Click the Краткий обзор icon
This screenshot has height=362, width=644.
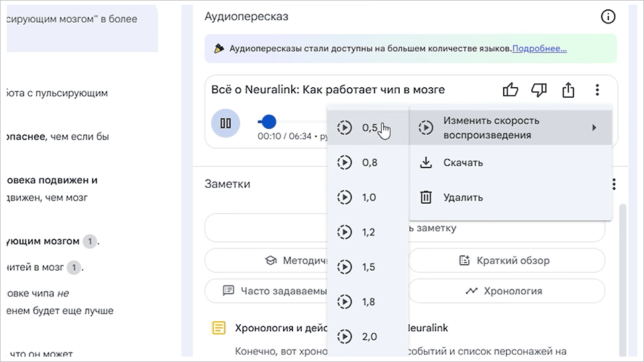pos(464,260)
